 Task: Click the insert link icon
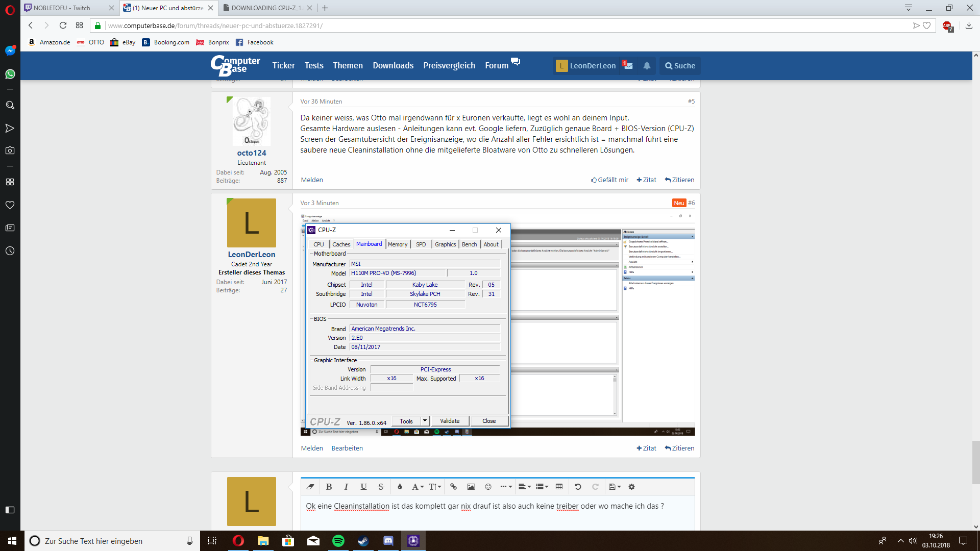tap(453, 487)
